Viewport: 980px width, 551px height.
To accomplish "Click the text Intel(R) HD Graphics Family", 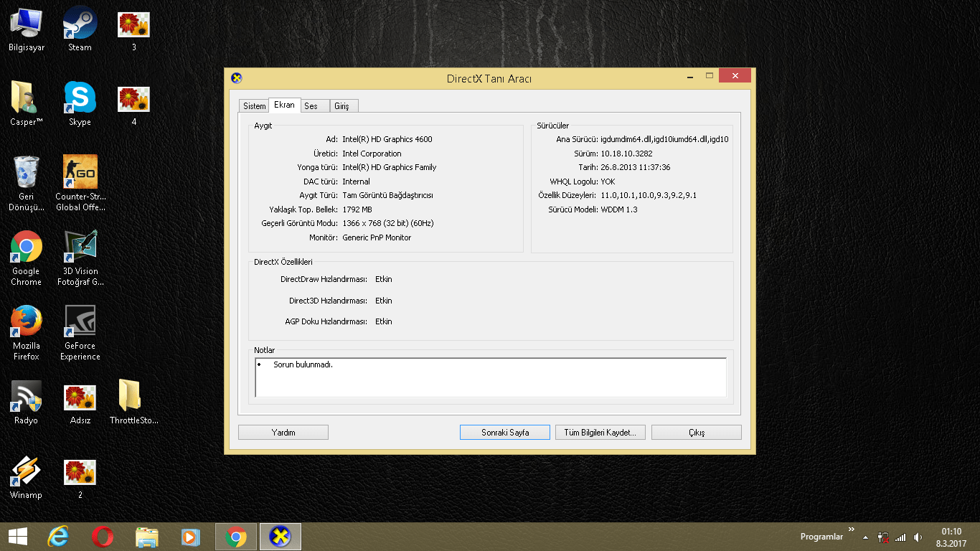I will 390,167.
